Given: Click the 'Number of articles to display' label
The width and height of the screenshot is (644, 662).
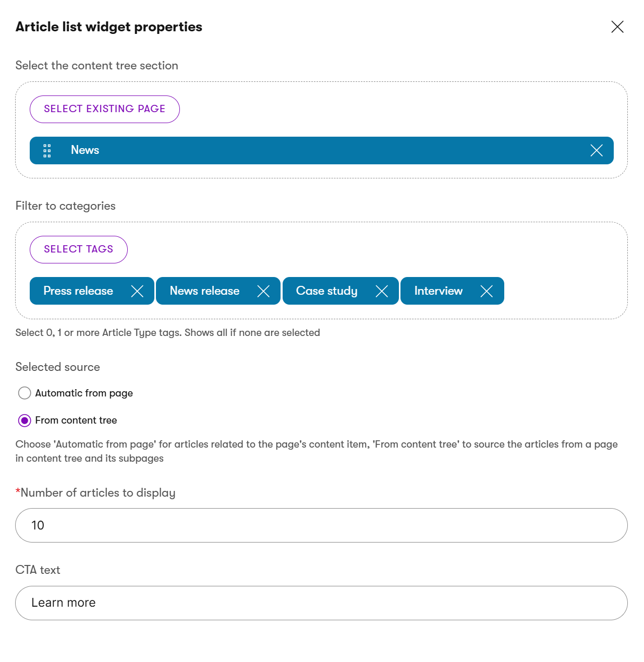Looking at the screenshot, I should point(98,493).
